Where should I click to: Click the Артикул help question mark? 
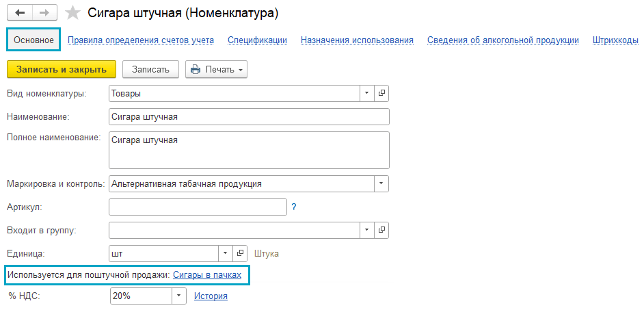pos(294,207)
